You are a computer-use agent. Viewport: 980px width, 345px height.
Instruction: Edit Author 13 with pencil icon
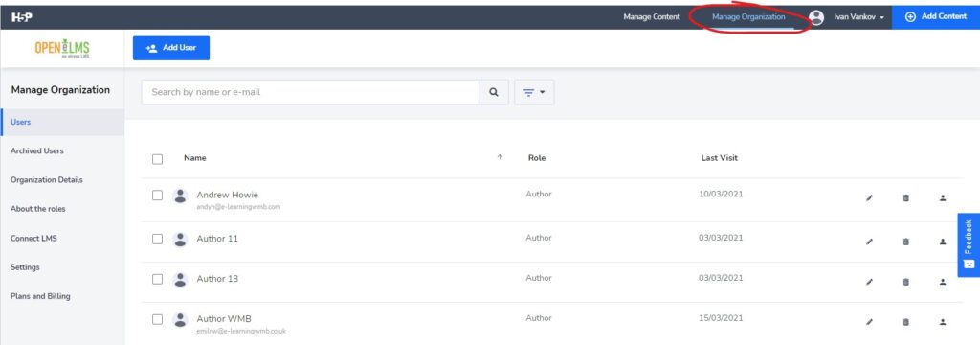point(869,282)
